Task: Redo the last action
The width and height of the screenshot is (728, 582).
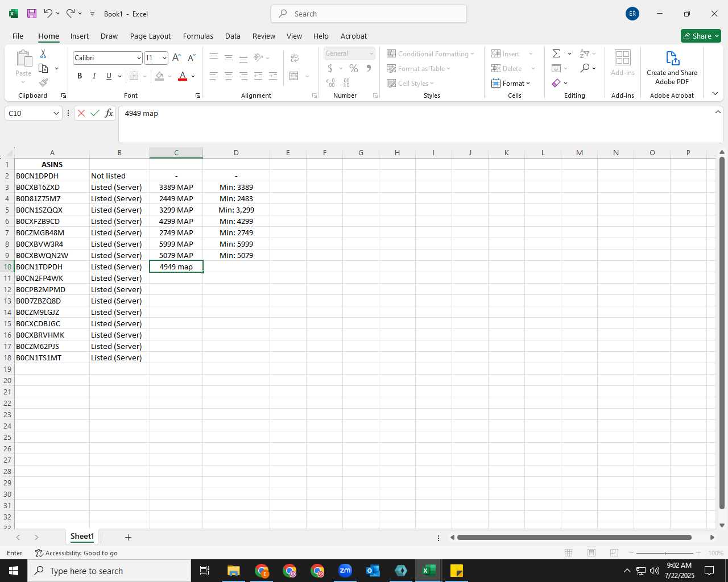Action: [71, 14]
